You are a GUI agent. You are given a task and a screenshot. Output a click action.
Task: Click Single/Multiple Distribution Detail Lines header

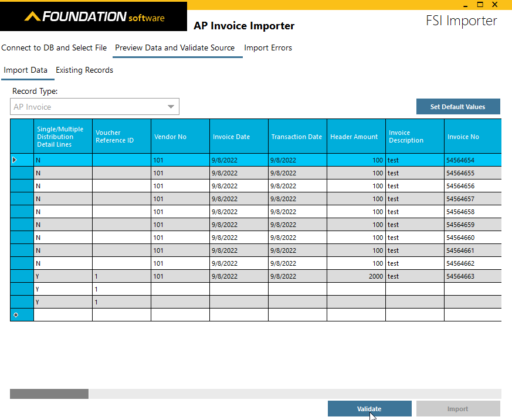(63, 136)
